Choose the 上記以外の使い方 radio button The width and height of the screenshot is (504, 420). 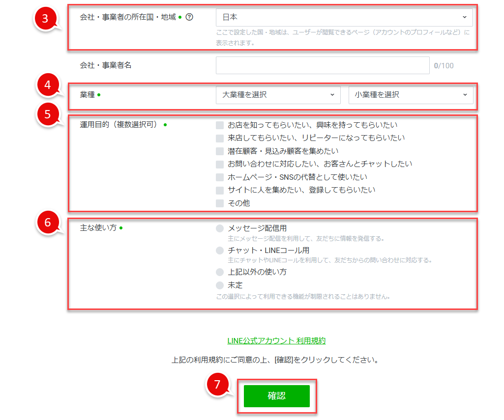point(220,272)
